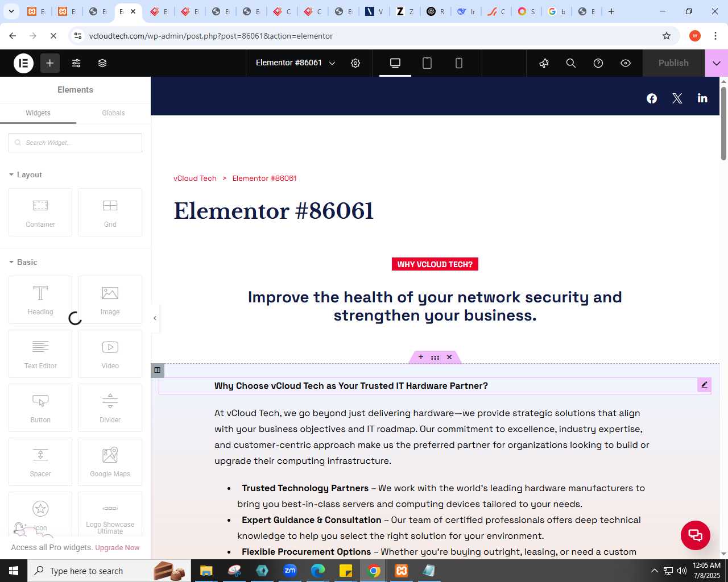The image size is (728, 582).
Task: Open Chrome tab search dropdown
Action: coord(11,11)
